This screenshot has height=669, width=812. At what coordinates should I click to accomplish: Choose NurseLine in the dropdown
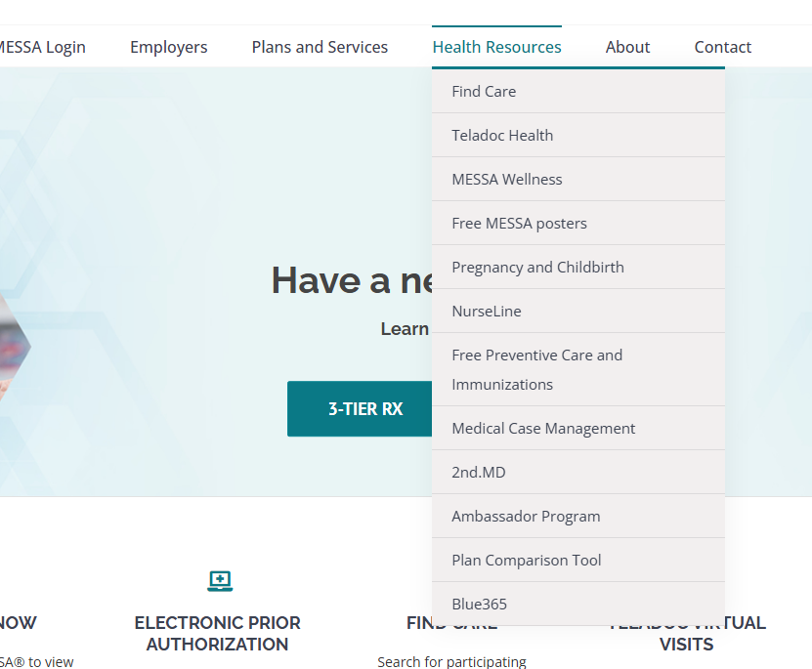click(x=486, y=311)
